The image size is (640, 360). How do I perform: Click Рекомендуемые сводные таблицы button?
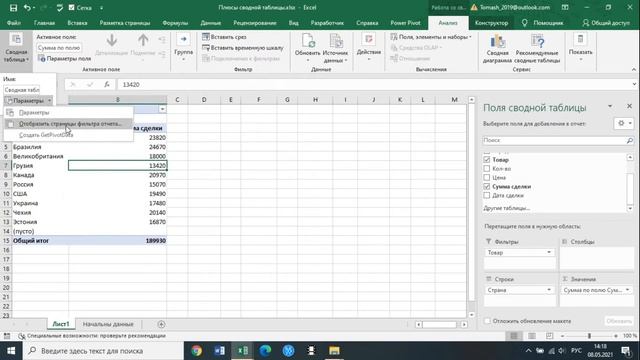coord(537,48)
